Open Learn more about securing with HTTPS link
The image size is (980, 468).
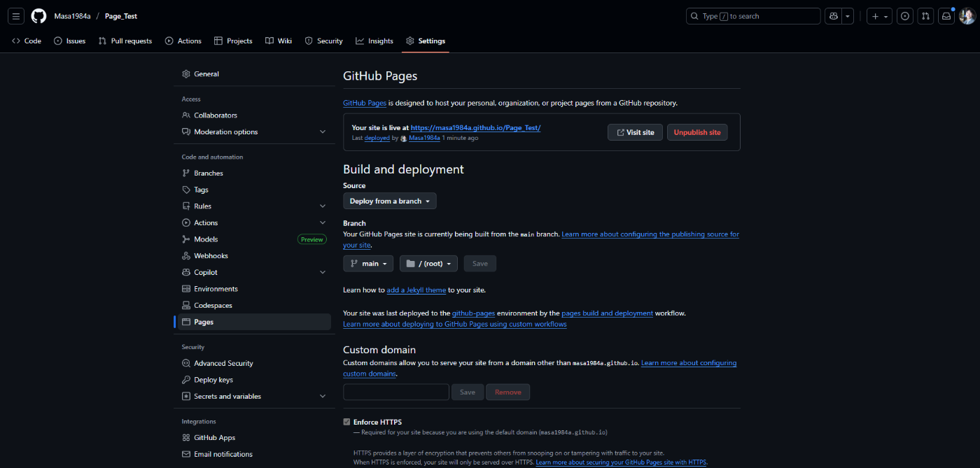(x=621, y=463)
